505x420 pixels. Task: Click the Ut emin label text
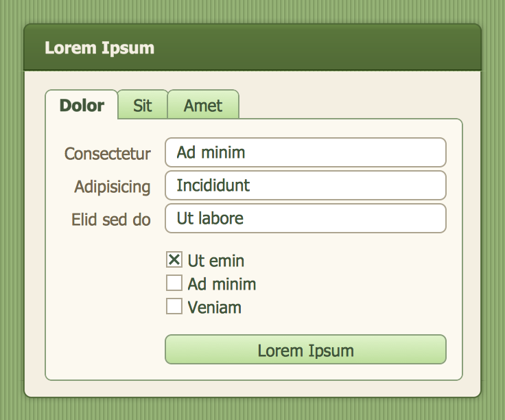click(215, 261)
